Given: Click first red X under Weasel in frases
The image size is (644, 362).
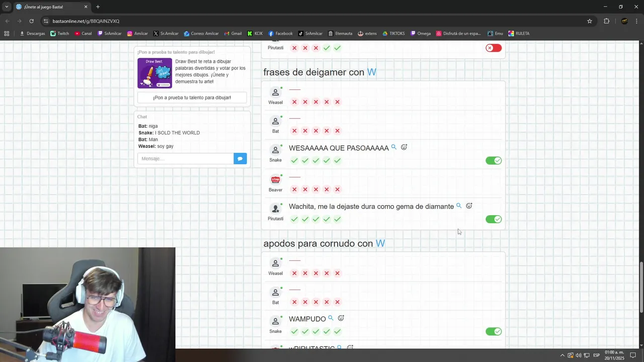Looking at the screenshot, I should [x=294, y=102].
